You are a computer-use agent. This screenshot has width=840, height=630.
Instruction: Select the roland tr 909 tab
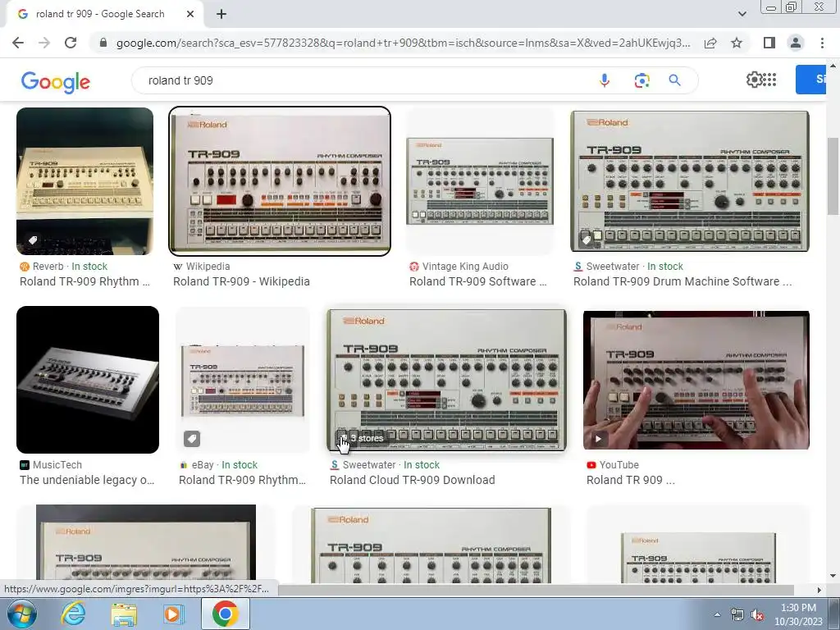[102, 14]
